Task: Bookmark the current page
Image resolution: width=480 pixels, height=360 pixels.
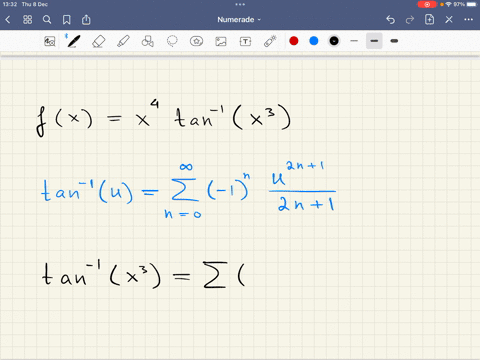Action: pos(67,20)
